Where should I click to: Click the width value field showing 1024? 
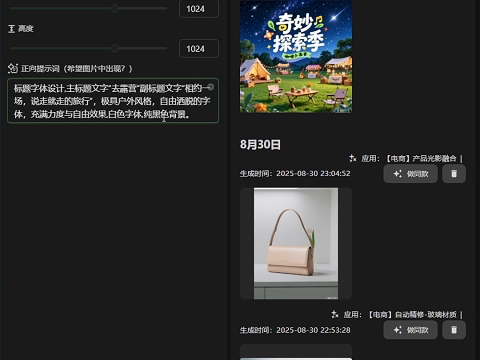click(199, 9)
